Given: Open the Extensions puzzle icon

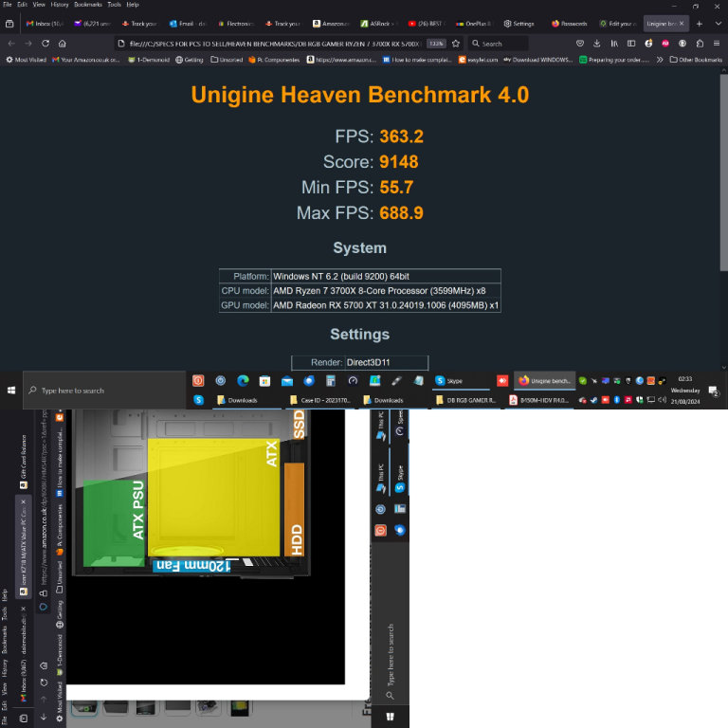Looking at the screenshot, I should (700, 44).
